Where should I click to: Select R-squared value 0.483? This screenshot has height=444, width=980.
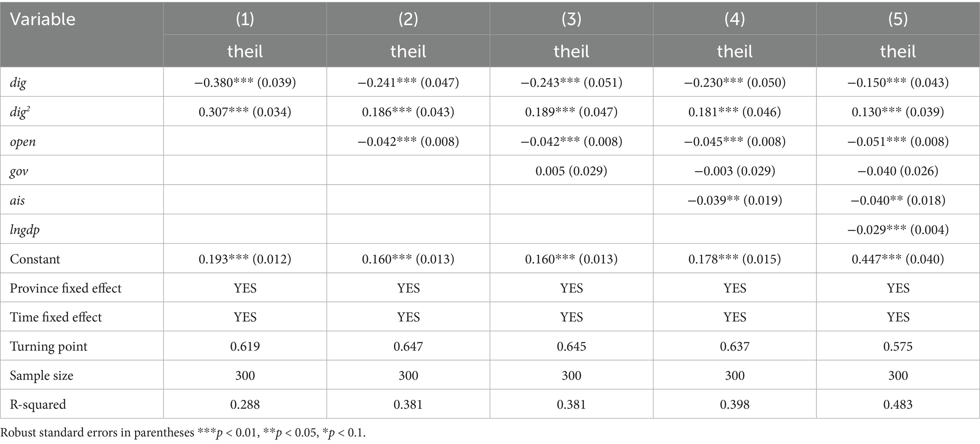point(898,404)
